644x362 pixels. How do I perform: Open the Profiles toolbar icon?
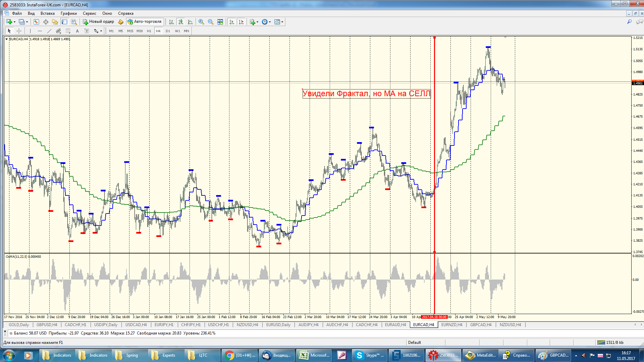tap(21, 22)
